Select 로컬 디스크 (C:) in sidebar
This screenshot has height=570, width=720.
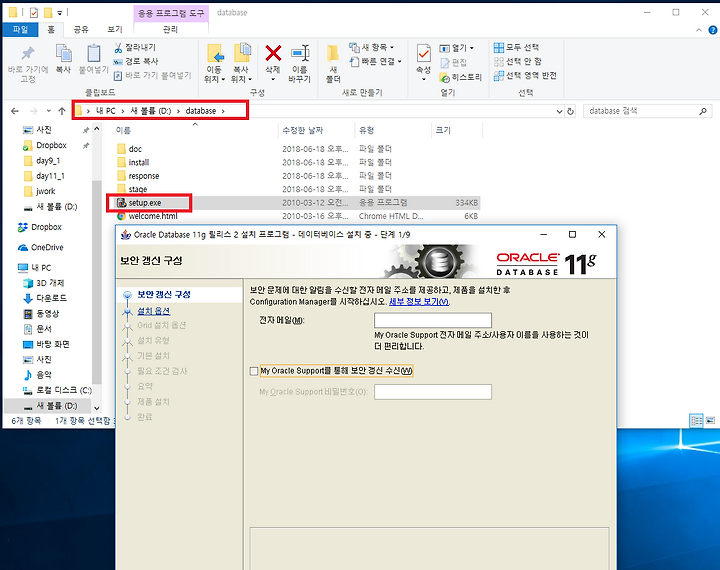click(63, 390)
